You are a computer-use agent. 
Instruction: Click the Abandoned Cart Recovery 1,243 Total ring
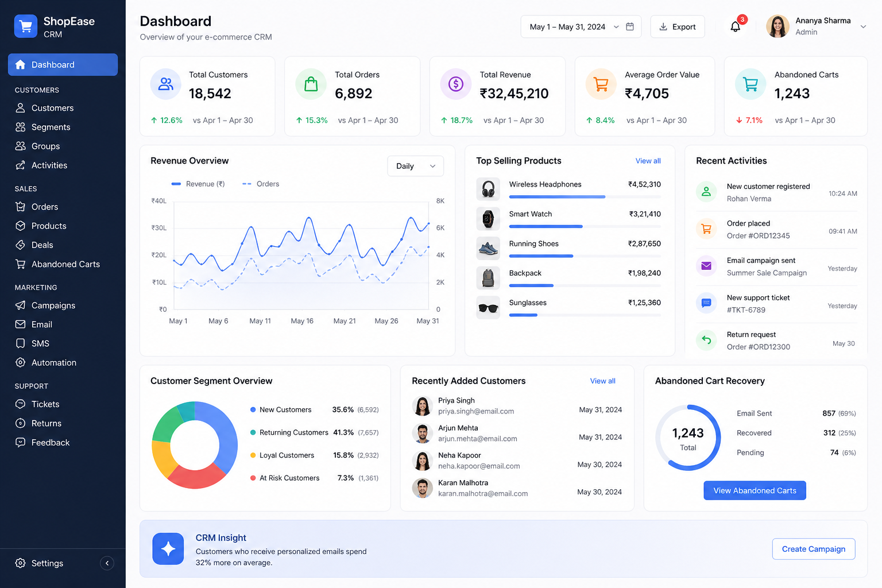[688, 438]
